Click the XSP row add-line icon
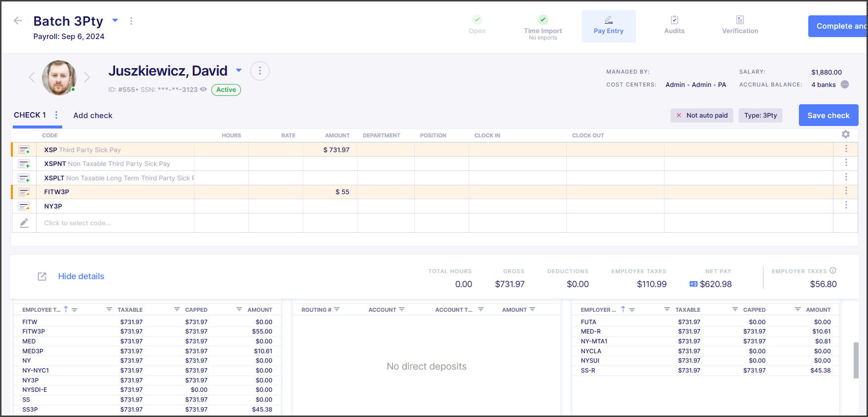Image resolution: width=868 pixels, height=417 pixels. (x=24, y=150)
